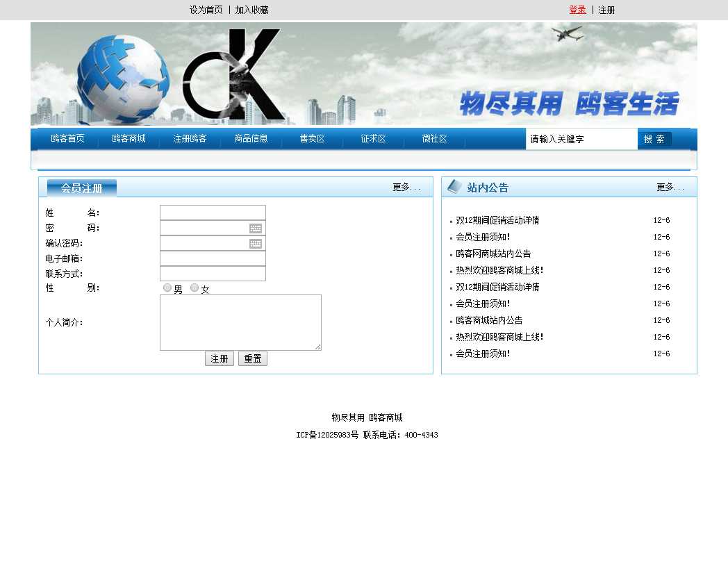Viewport: 728px width, 582px height.
Task: Open the 热烈欢迎鸥客商城上线! announcement
Action: coord(499,271)
